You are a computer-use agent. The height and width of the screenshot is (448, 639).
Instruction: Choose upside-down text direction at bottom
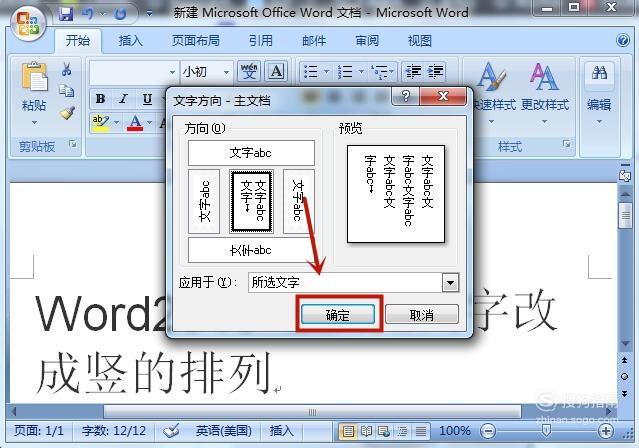(251, 250)
